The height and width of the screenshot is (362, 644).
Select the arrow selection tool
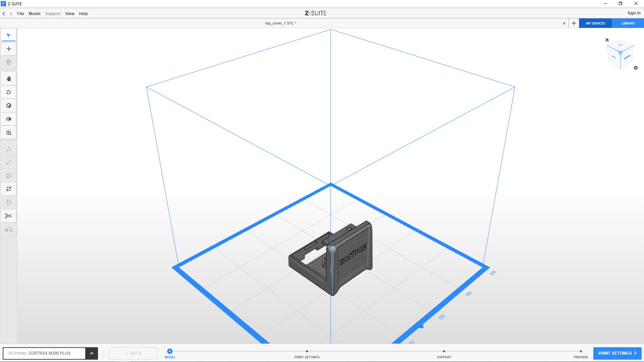coord(9,35)
